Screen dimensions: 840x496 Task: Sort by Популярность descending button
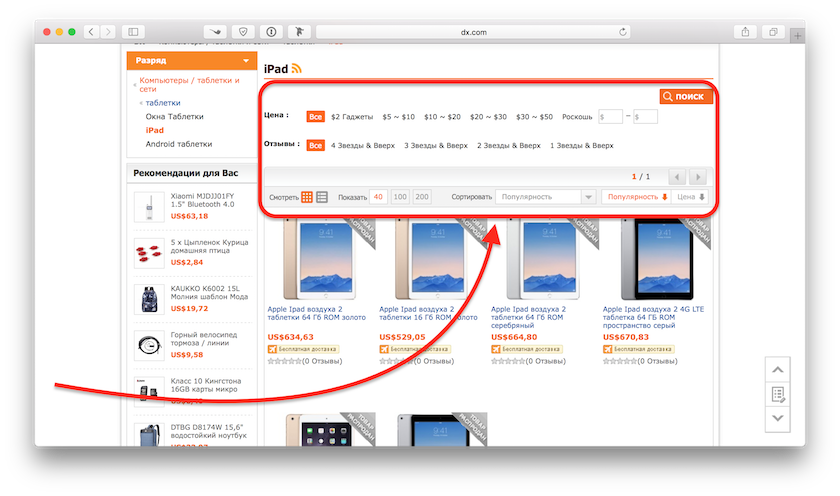(636, 197)
